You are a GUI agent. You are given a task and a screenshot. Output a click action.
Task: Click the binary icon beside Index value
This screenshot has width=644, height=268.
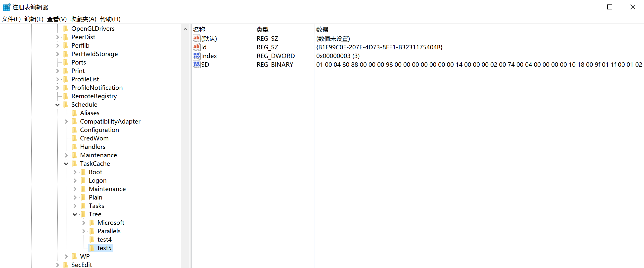pyautogui.click(x=196, y=56)
